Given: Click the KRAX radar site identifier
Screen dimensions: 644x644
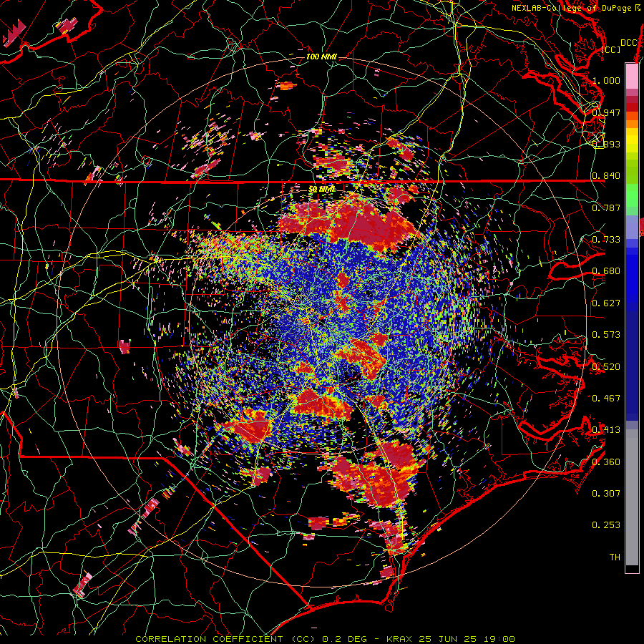Looking at the screenshot, I should point(399,639).
